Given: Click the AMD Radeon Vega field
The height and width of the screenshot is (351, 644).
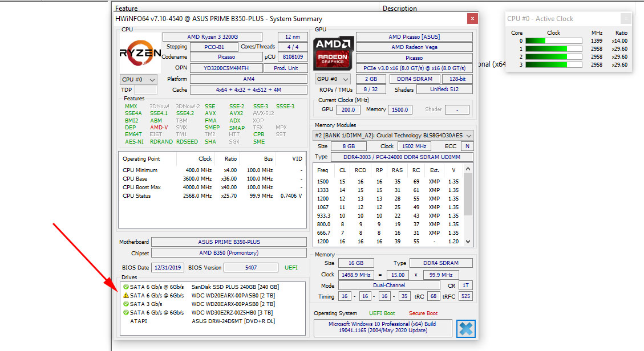Looking at the screenshot, I should pyautogui.click(x=415, y=47).
